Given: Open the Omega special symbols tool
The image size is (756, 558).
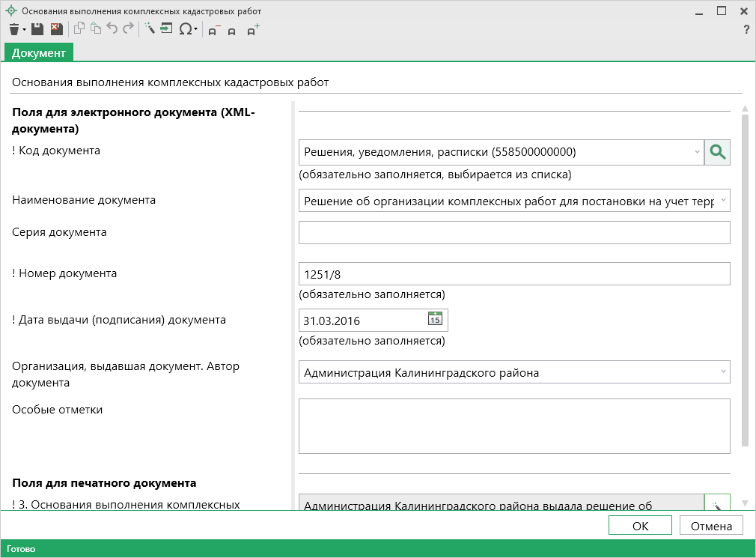Looking at the screenshot, I should [x=186, y=29].
